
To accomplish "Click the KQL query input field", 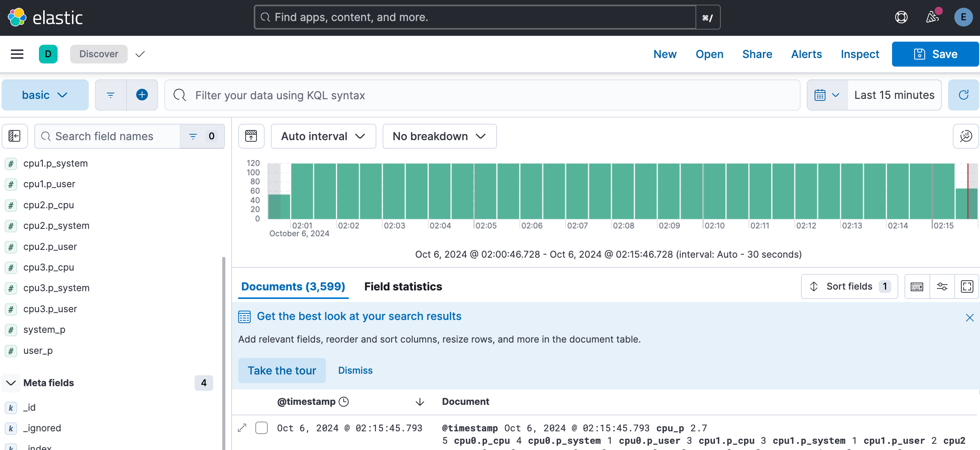I will pos(483,95).
